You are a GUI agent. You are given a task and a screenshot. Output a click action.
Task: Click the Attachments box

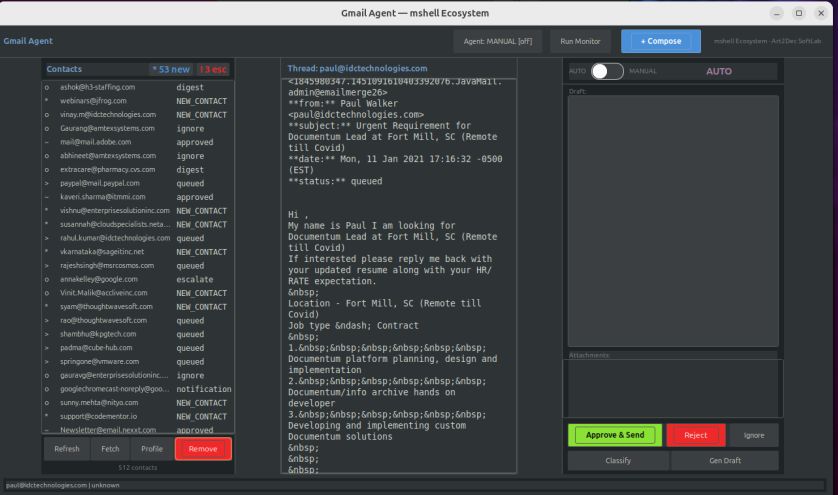click(673, 388)
